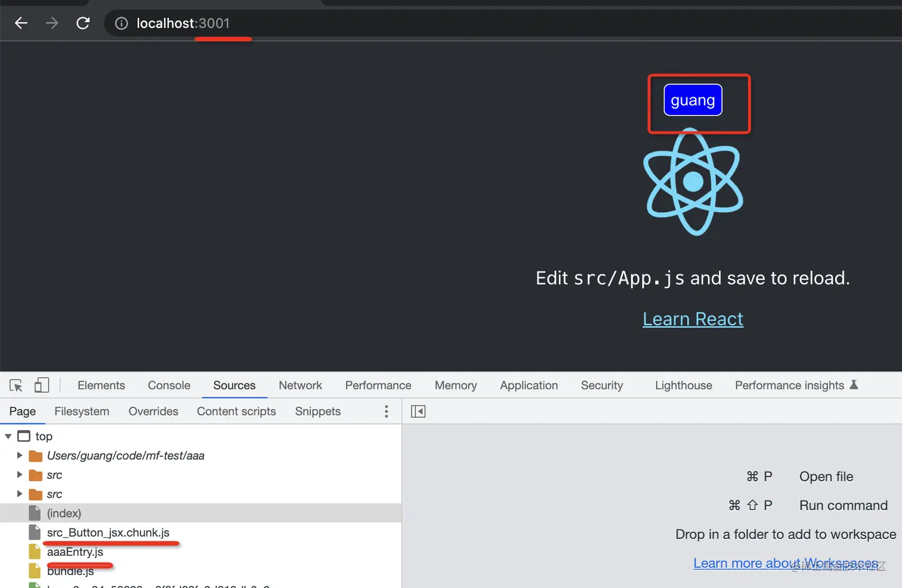The image size is (902, 588).
Task: Click the Users/guang folder icon
Action: (x=36, y=456)
